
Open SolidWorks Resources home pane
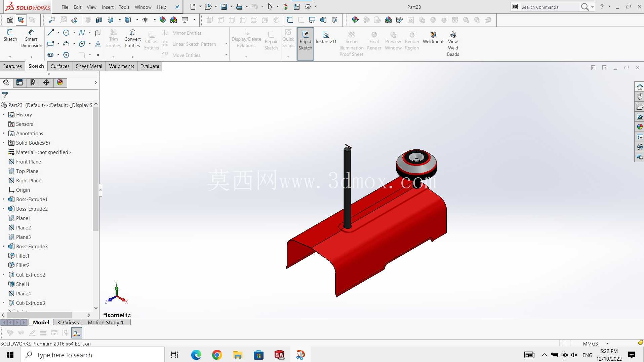640,87
